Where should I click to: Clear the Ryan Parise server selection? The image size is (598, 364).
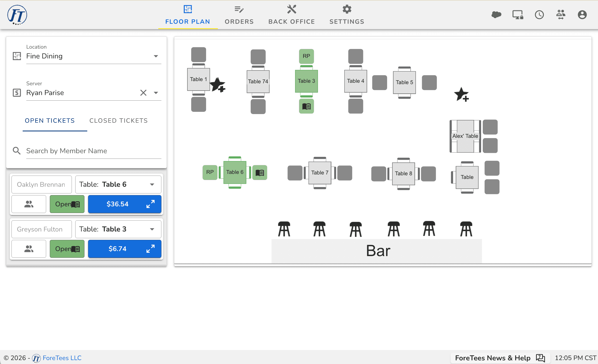click(x=143, y=93)
